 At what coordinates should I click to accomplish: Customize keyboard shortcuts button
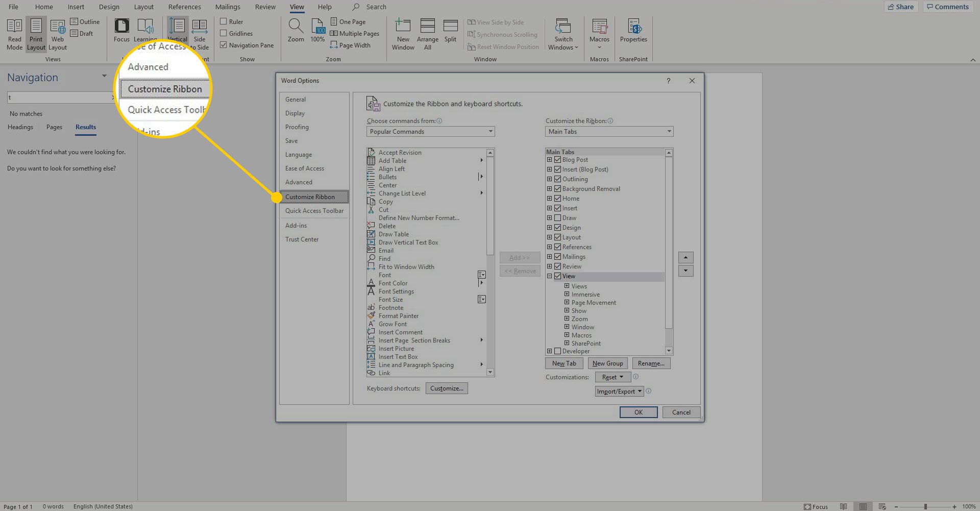point(447,388)
